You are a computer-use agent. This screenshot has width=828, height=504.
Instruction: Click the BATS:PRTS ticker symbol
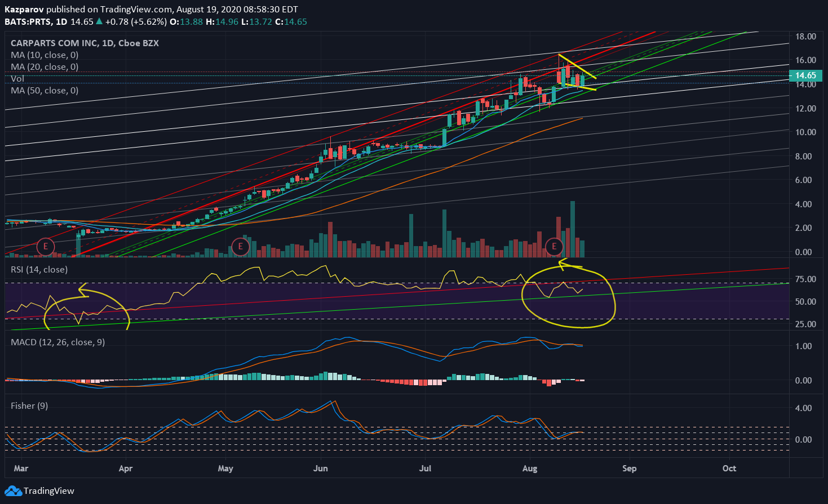[28, 21]
